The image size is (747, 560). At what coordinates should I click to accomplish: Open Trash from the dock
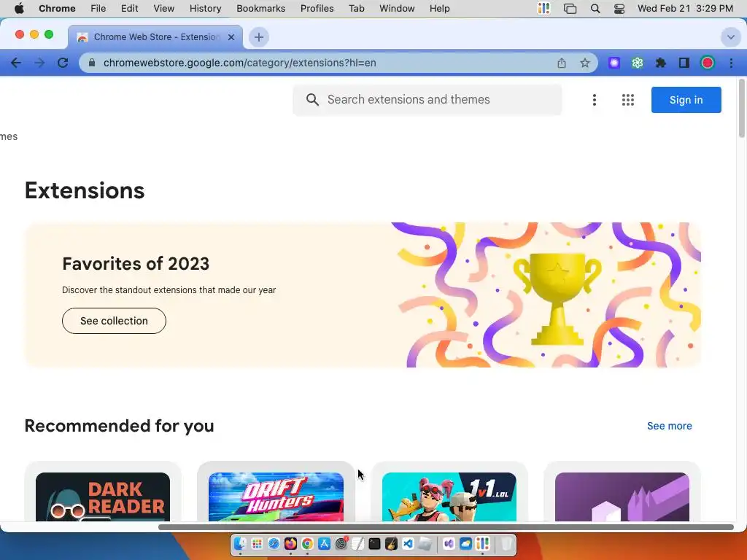(x=506, y=543)
